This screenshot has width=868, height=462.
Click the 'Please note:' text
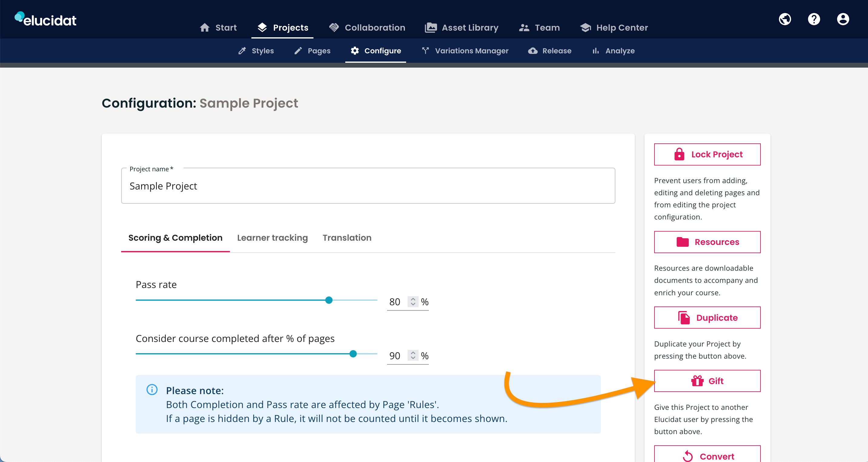195,390
